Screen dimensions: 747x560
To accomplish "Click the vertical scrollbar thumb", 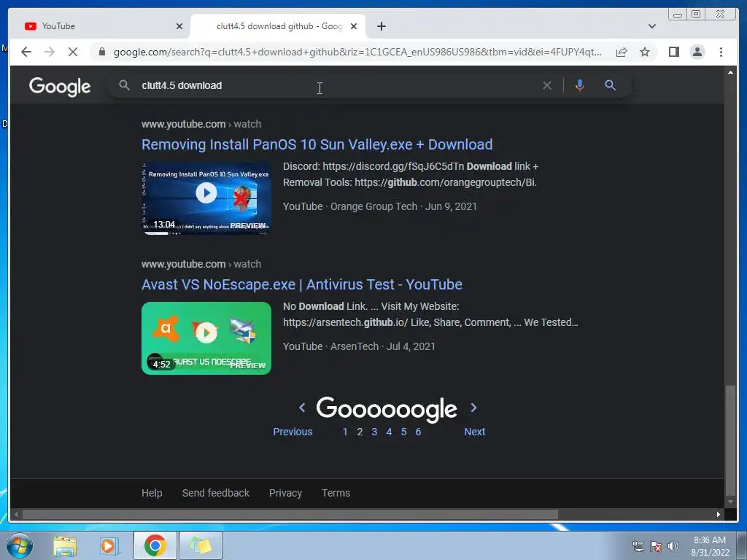I will 730,441.
